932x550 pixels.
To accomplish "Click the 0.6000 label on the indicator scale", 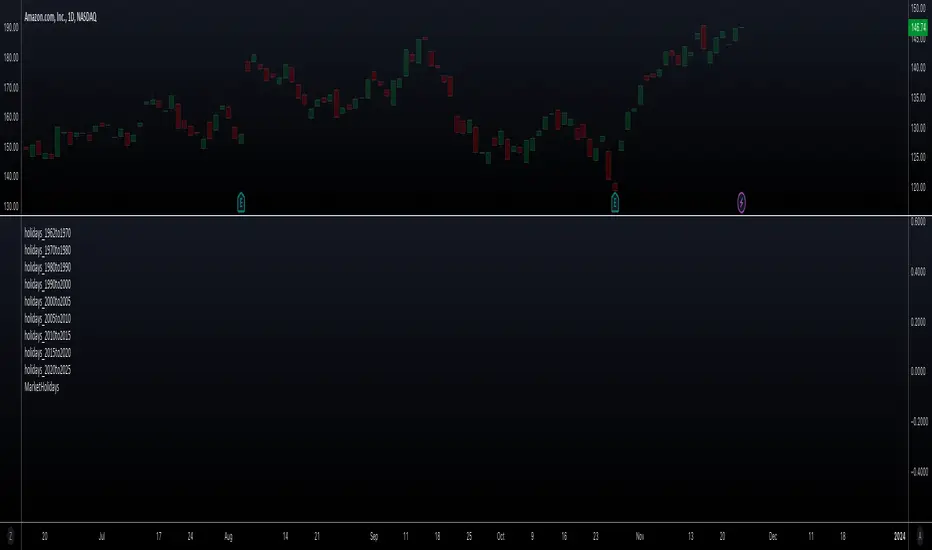I will click(918, 221).
